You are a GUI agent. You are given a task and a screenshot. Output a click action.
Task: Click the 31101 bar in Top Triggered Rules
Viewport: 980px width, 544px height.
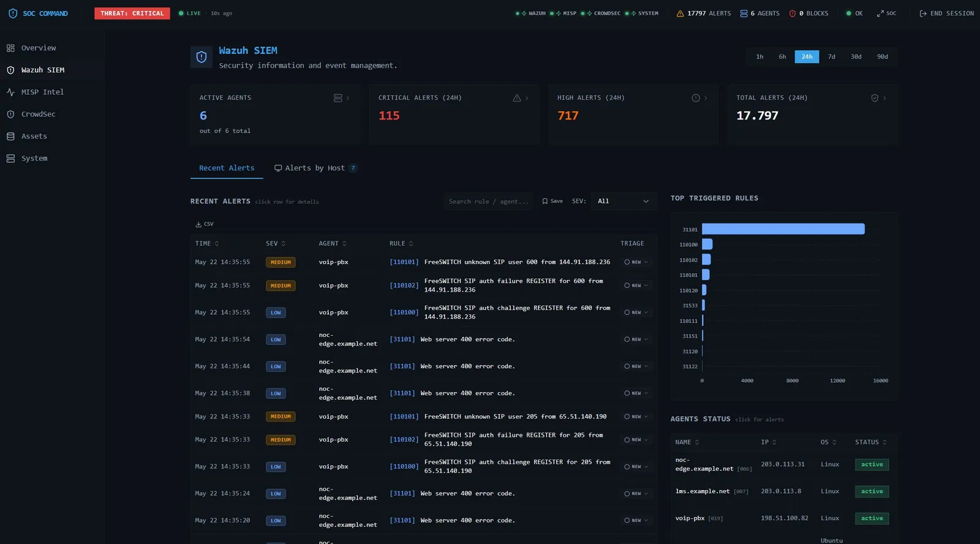click(783, 229)
